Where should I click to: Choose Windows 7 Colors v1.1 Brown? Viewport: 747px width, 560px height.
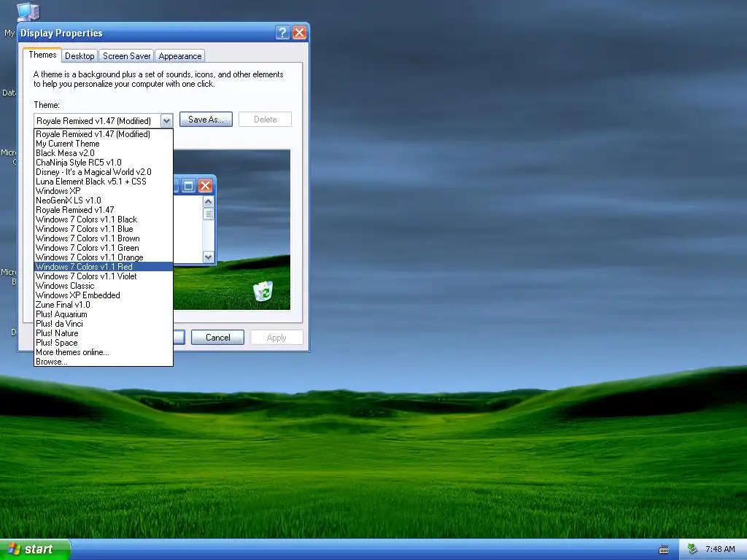104,238
